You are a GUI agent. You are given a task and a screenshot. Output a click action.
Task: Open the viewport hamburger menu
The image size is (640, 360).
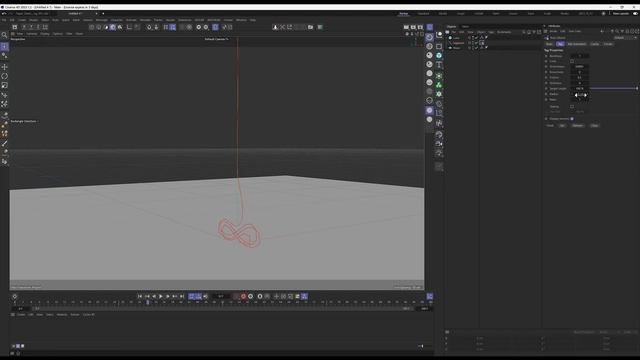point(13,34)
